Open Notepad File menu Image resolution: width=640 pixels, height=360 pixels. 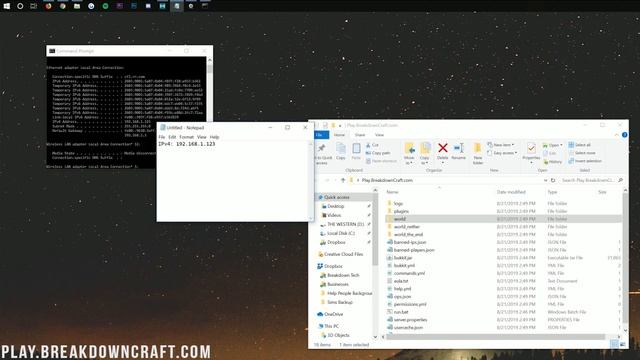(162, 137)
